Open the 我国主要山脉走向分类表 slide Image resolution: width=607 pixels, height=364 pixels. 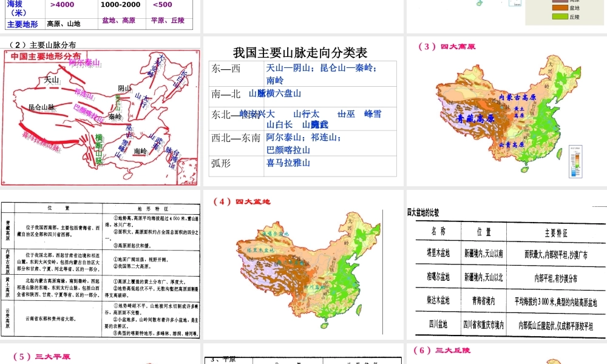tap(303, 112)
